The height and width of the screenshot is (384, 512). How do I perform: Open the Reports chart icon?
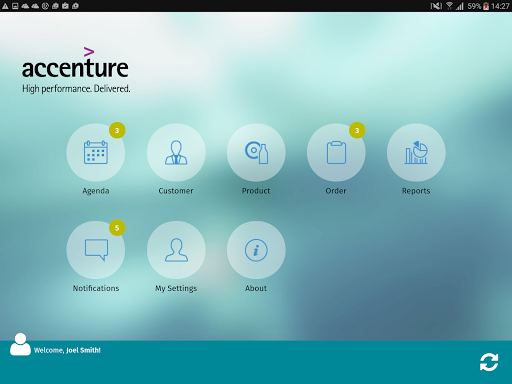416,153
